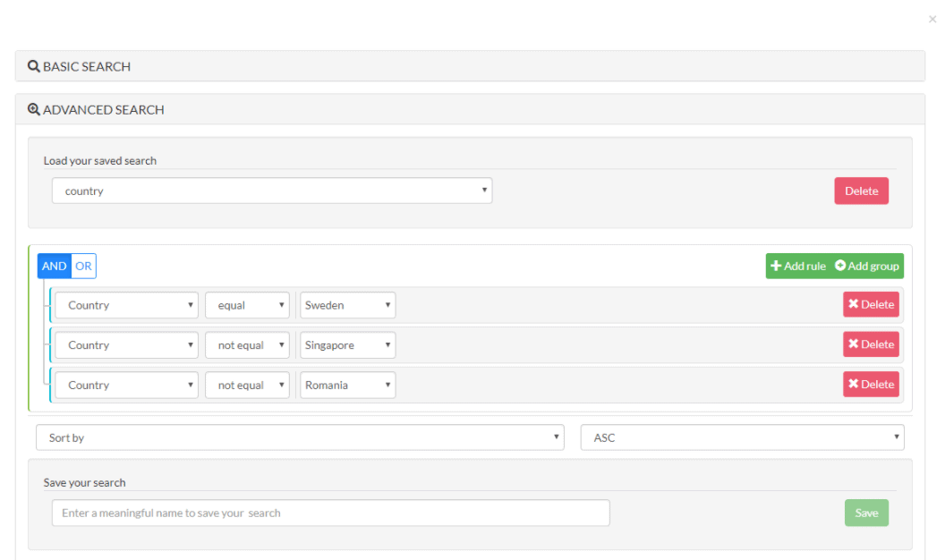This screenshot has width=945, height=560.
Task: Click the green Save button
Action: (x=866, y=513)
